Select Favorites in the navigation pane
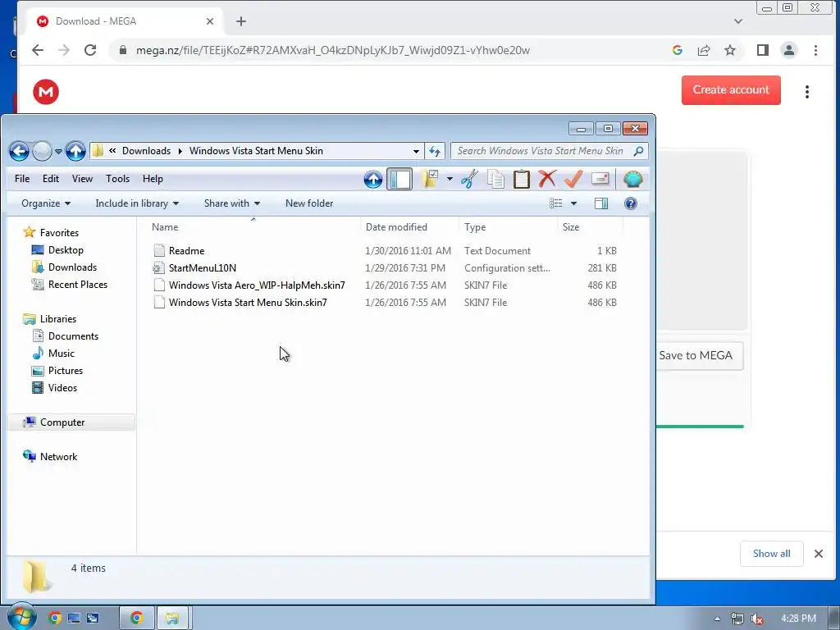The image size is (840, 630). [x=59, y=233]
